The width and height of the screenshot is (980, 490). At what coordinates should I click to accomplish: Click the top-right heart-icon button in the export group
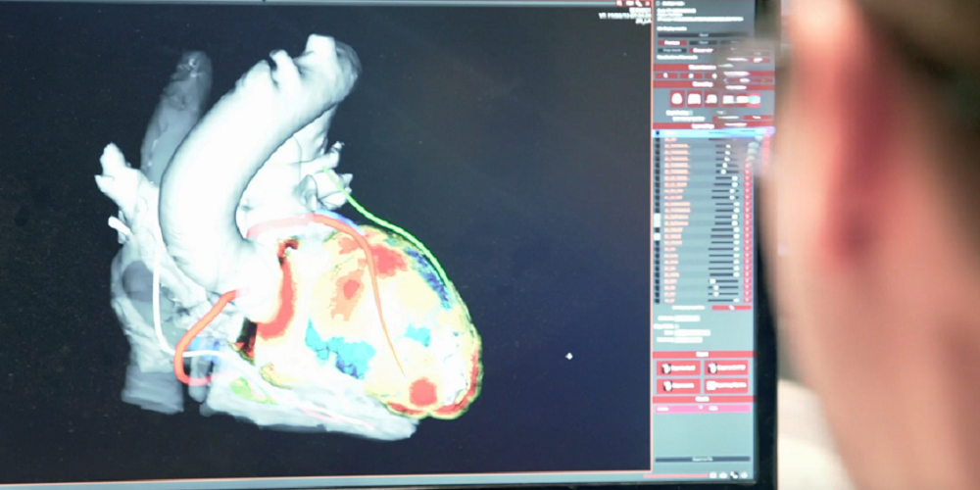(726, 367)
